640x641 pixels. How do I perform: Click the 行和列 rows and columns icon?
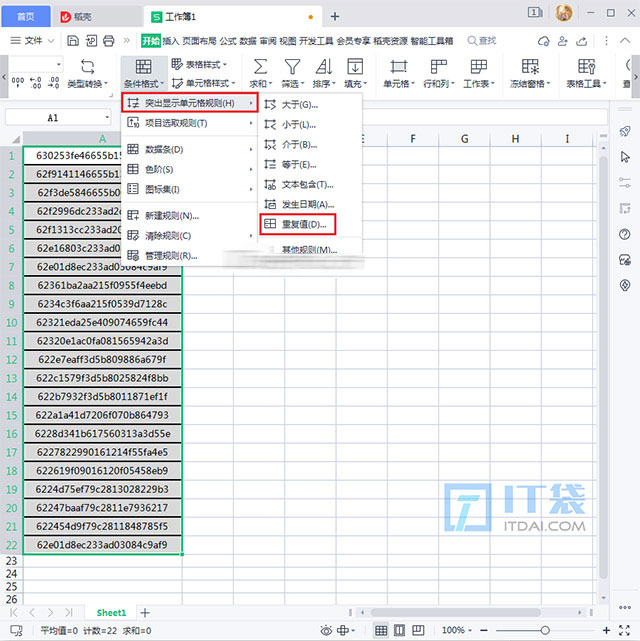point(439,66)
